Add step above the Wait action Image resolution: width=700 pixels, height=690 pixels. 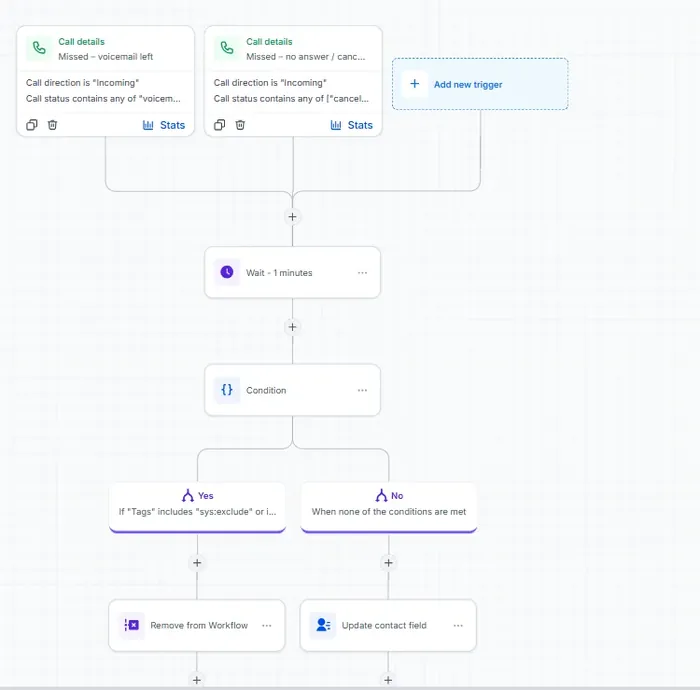292,217
